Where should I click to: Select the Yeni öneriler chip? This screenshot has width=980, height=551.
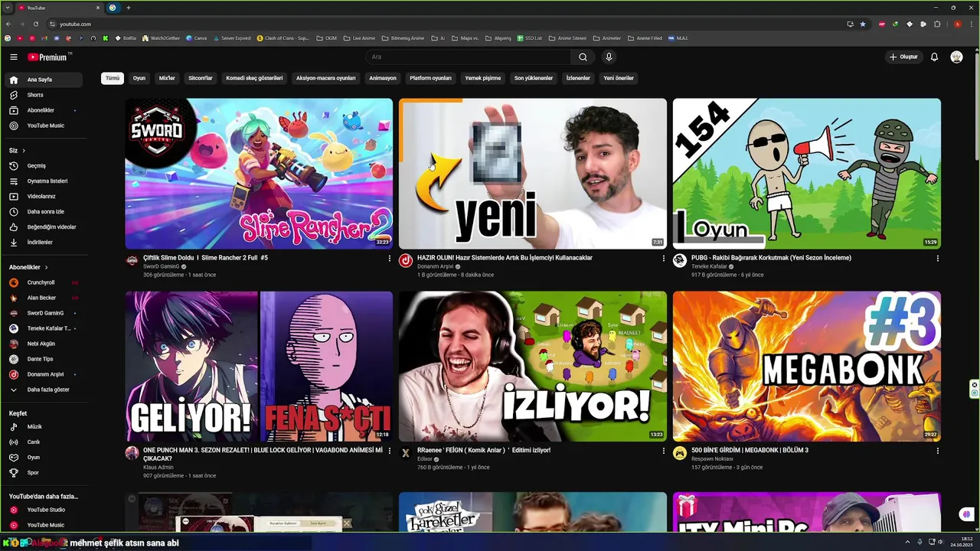[619, 78]
